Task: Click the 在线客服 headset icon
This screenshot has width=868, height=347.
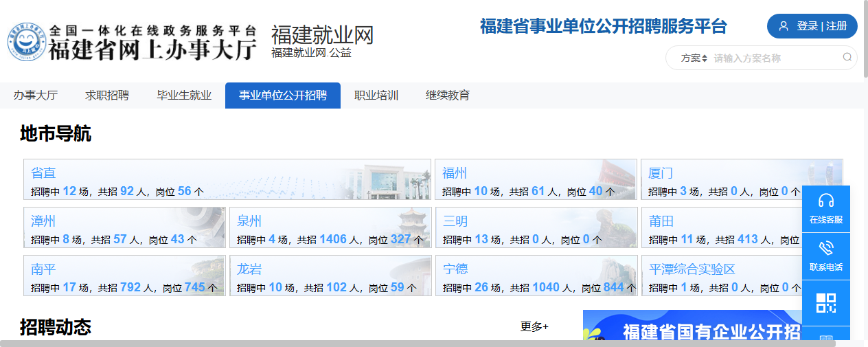Action: click(826, 201)
